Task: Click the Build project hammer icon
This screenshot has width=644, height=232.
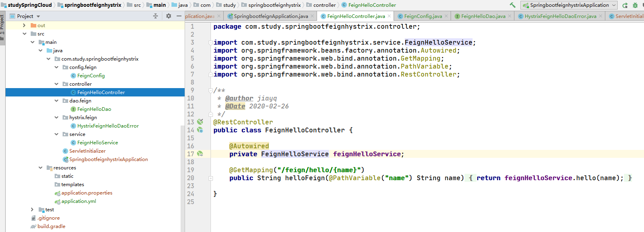Action: (x=512, y=5)
